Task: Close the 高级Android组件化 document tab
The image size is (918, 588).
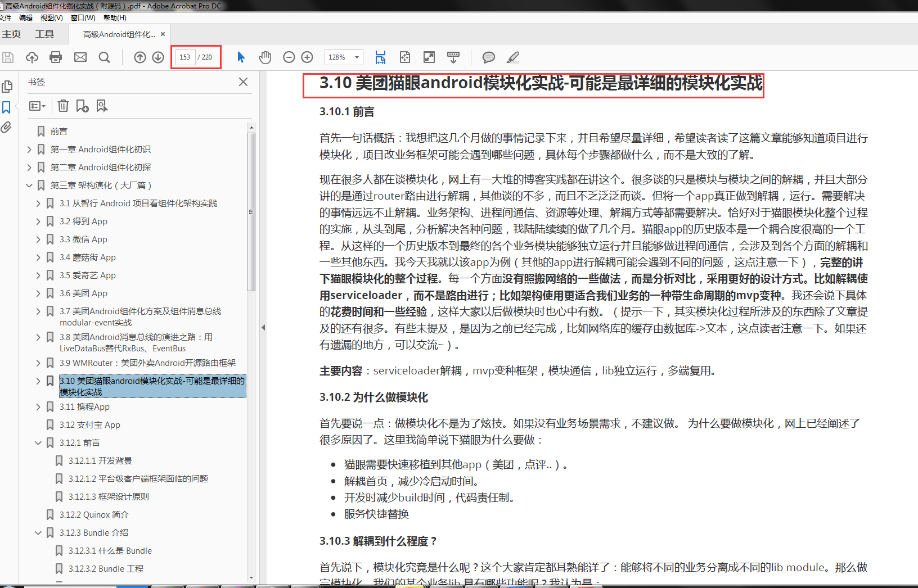Action: [163, 34]
